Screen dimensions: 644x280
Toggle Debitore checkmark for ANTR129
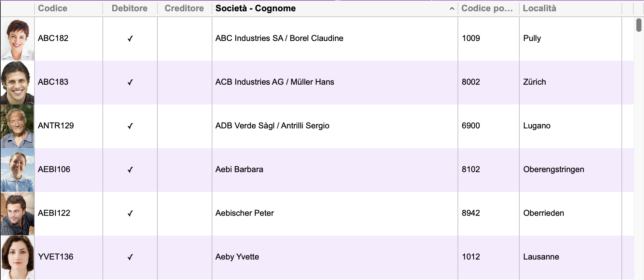click(130, 126)
